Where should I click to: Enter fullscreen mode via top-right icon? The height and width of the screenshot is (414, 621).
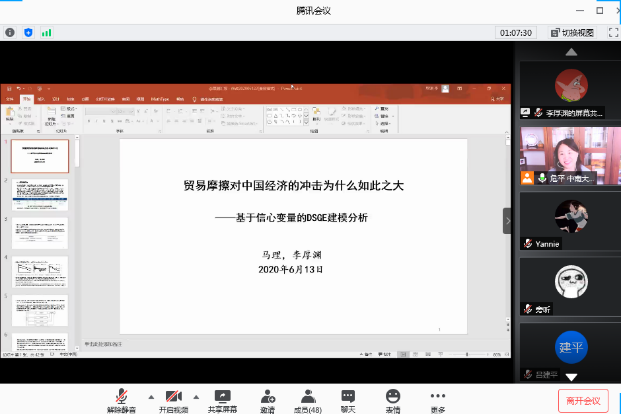coord(609,32)
